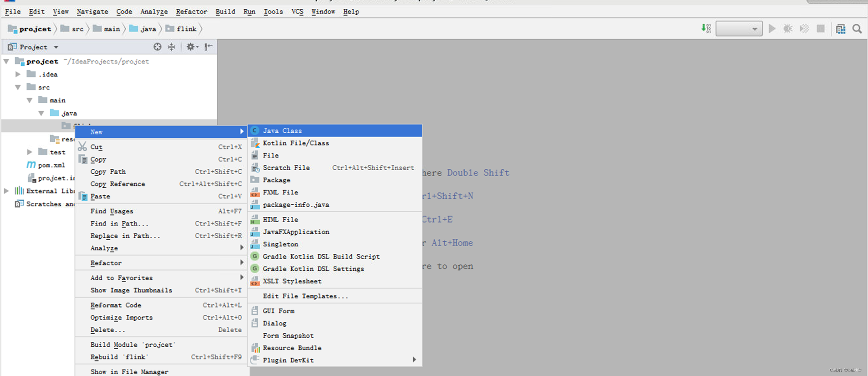This screenshot has width=868, height=376.
Task: Click flink breadcrumb in navigation bar
Action: pyautogui.click(x=181, y=29)
